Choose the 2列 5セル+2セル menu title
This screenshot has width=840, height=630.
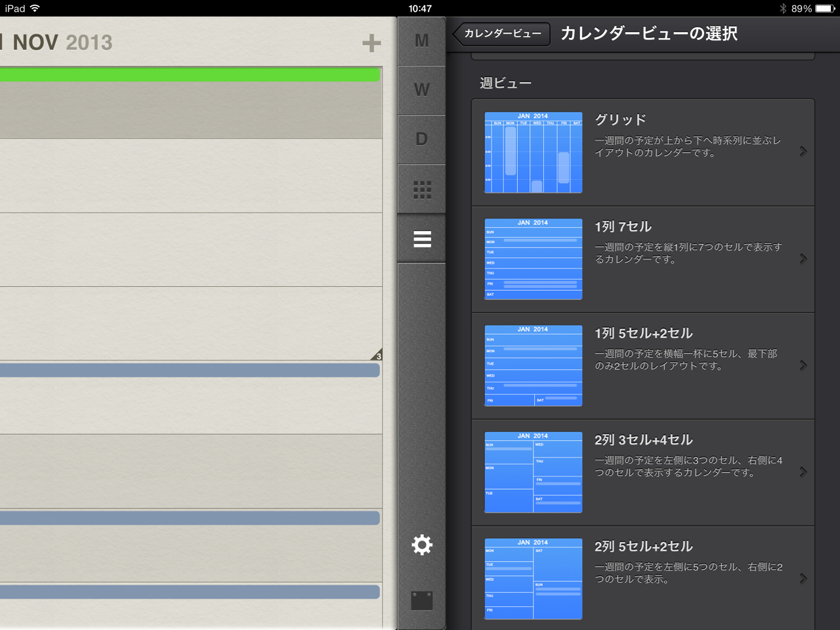coord(643,547)
